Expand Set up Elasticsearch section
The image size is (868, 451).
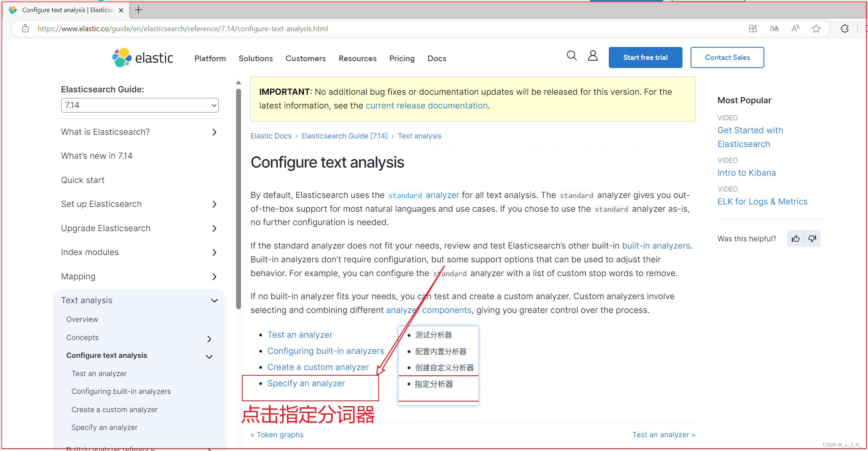[x=214, y=204]
